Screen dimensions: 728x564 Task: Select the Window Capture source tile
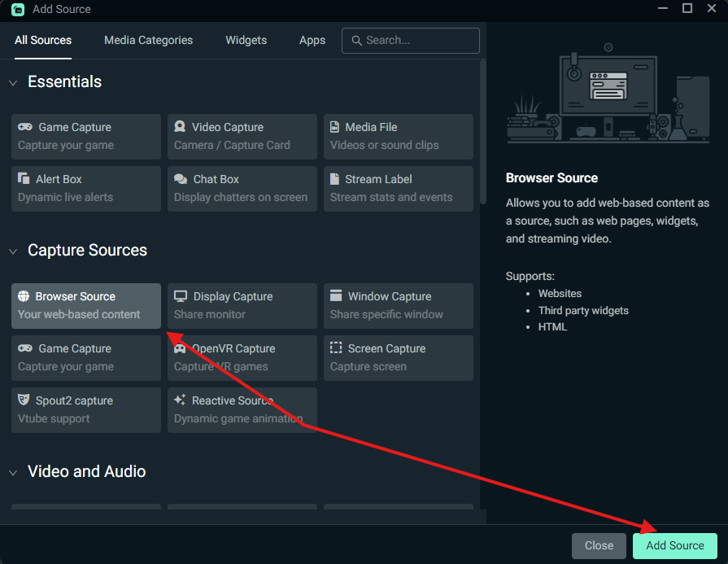point(398,306)
